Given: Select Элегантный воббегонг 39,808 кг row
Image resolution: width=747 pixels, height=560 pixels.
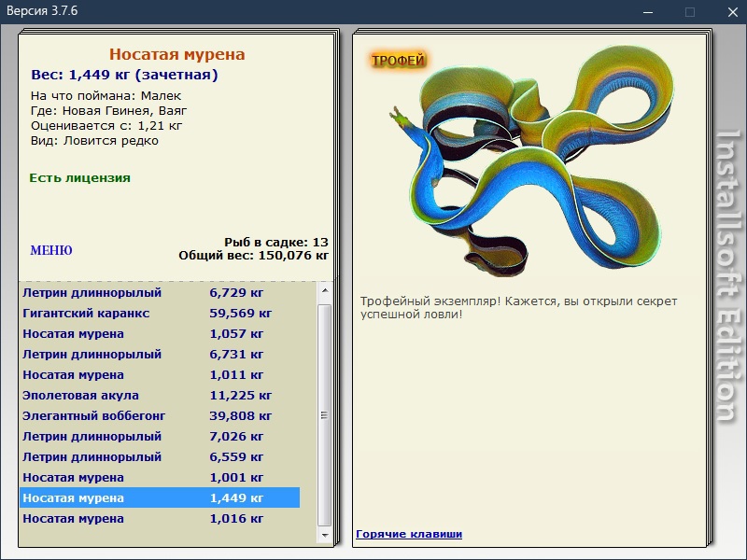Looking at the screenshot, I should (x=160, y=415).
